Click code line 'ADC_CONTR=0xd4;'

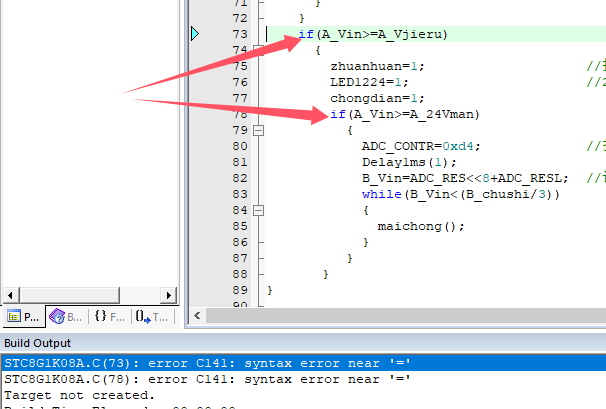click(x=421, y=146)
